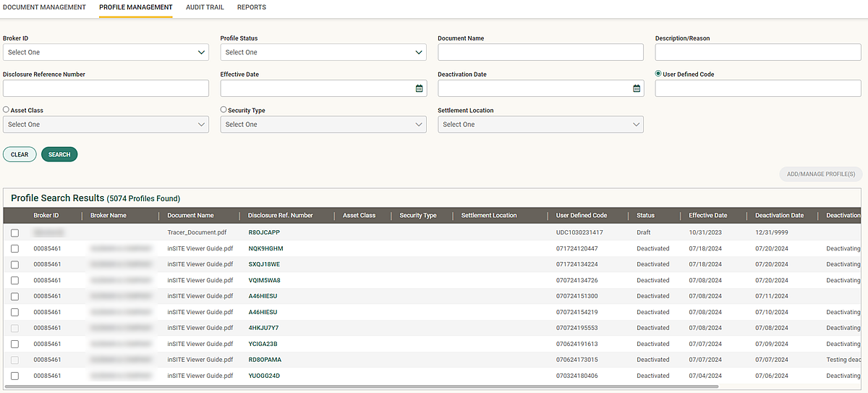Click into the User Defined Code field
Screen dimensions: 868x393
point(758,88)
